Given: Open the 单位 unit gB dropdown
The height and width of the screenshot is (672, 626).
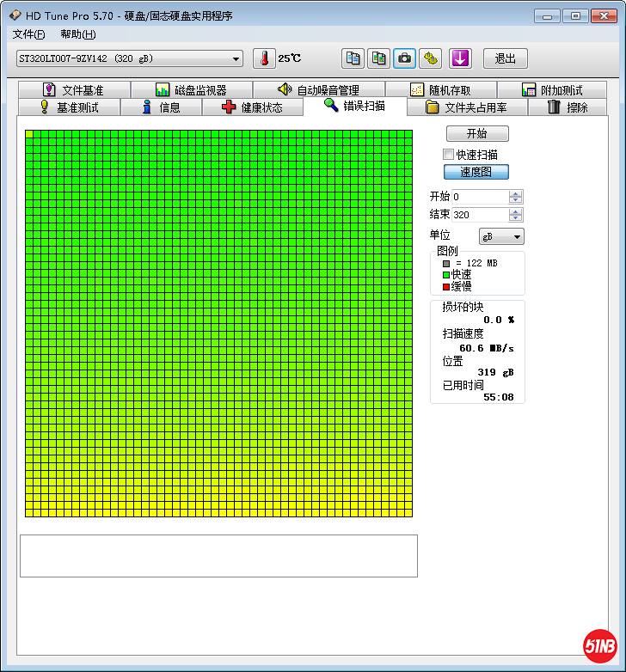Looking at the screenshot, I should (x=501, y=236).
